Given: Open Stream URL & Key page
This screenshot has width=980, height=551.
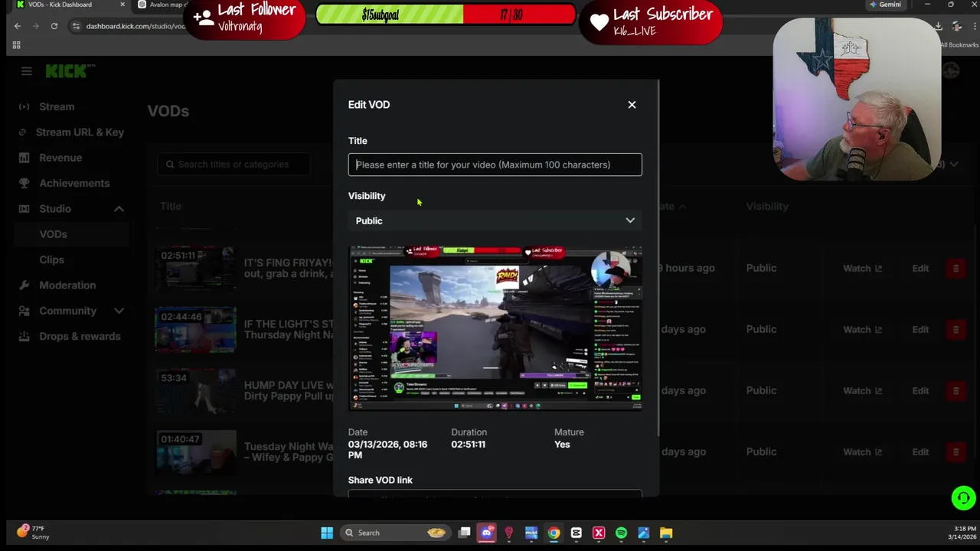Looking at the screenshot, I should tap(80, 132).
